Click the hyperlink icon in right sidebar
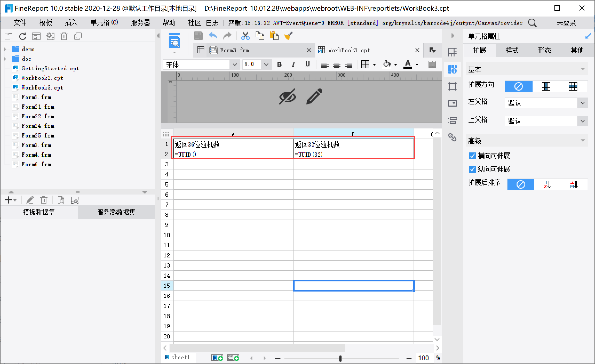The height and width of the screenshot is (364, 595). (452, 137)
